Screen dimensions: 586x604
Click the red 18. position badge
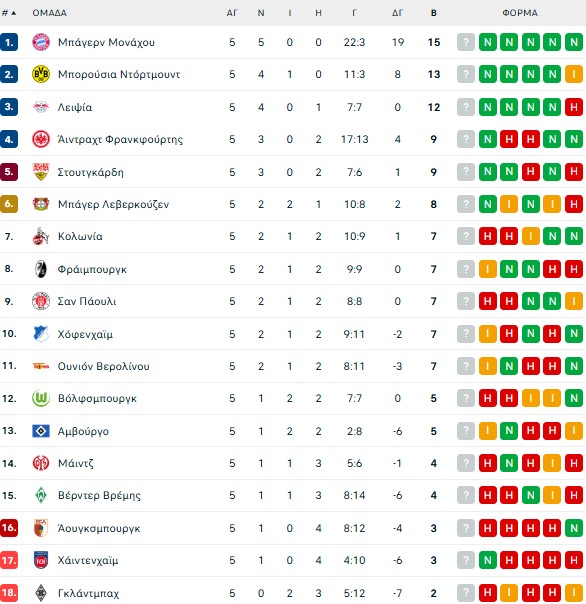click(9, 593)
